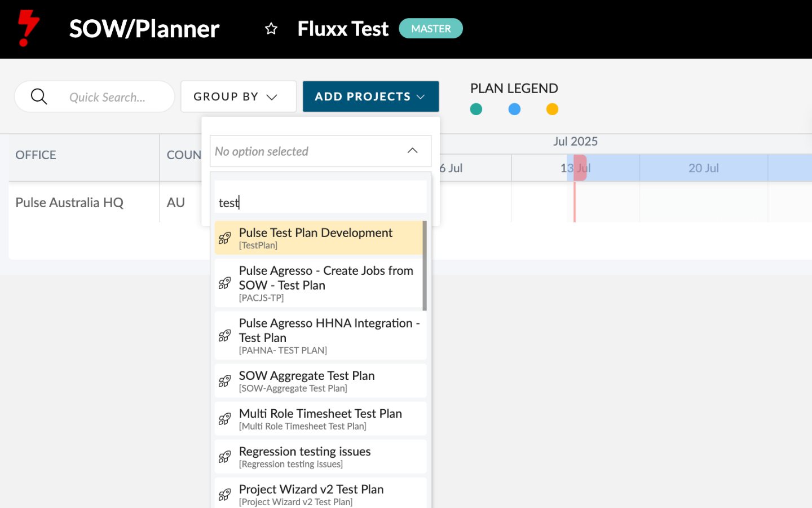
Task: Click the AU country cell
Action: pos(176,202)
